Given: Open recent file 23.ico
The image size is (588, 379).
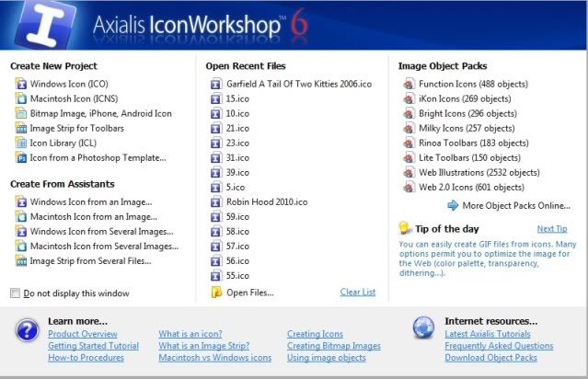Looking at the screenshot, I should point(237,143).
